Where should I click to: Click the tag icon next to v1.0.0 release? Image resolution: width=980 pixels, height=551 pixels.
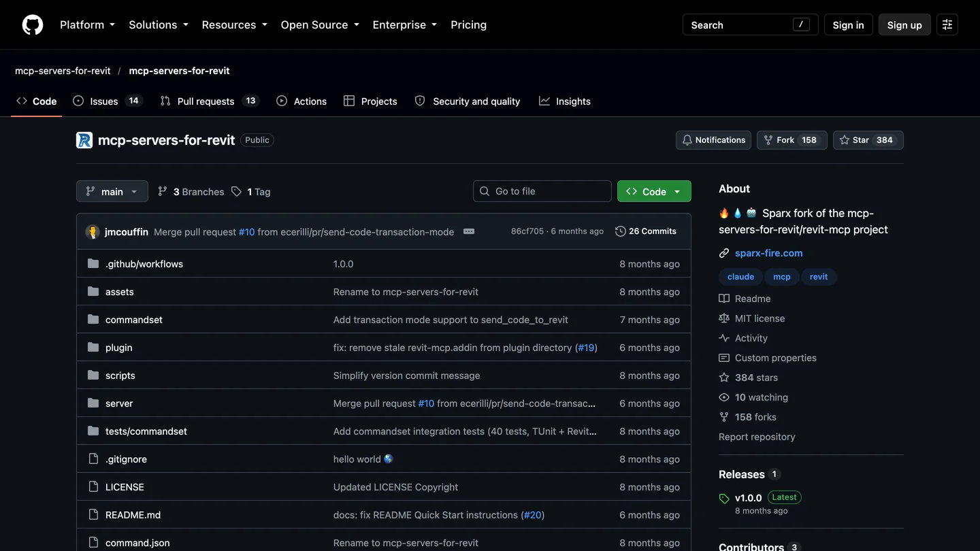point(724,499)
